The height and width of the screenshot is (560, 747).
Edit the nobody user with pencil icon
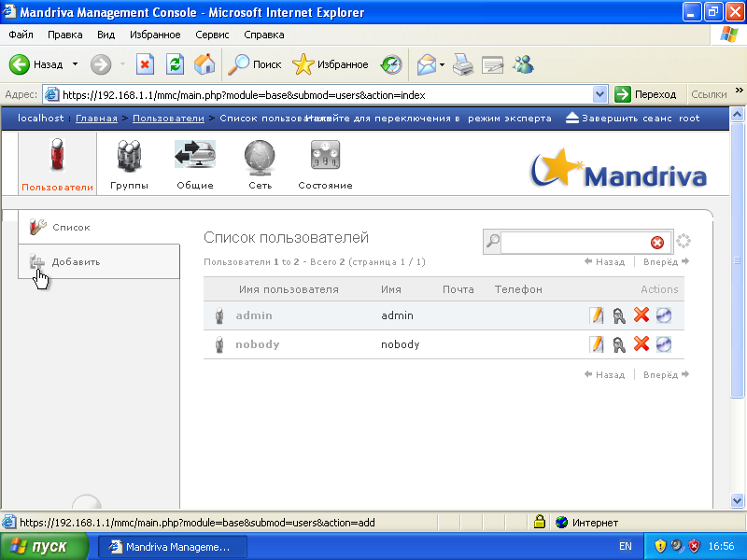[596, 343]
